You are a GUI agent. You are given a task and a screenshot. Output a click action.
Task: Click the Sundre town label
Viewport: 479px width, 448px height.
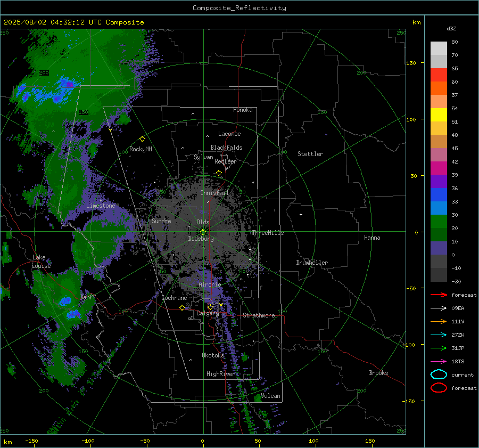tap(161, 221)
